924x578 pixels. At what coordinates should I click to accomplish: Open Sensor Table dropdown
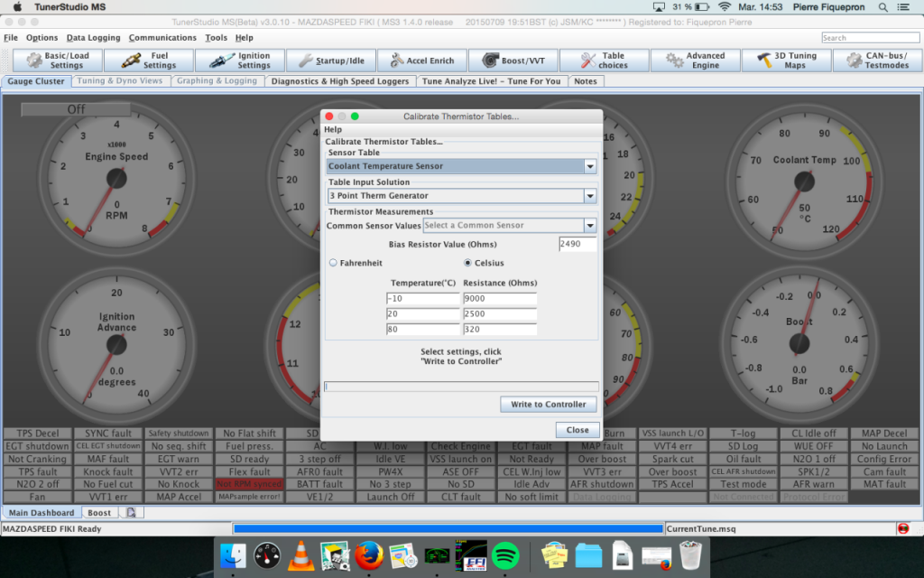[x=461, y=166]
